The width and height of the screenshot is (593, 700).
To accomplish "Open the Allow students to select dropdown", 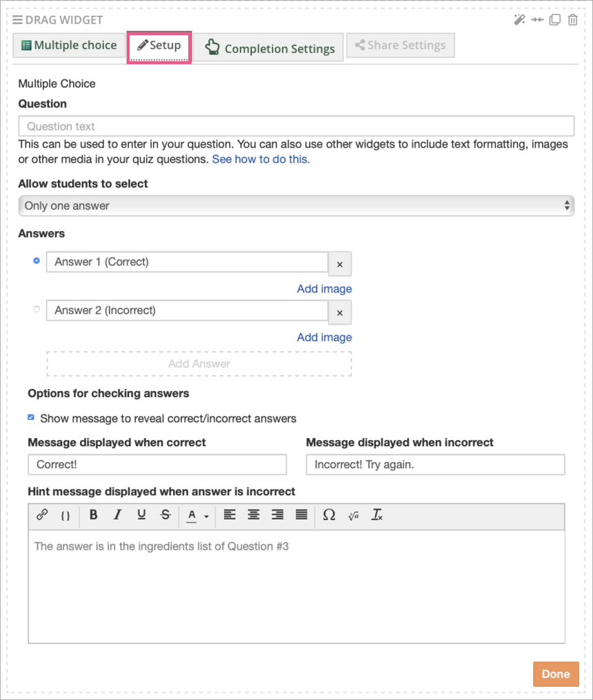I will (x=296, y=205).
